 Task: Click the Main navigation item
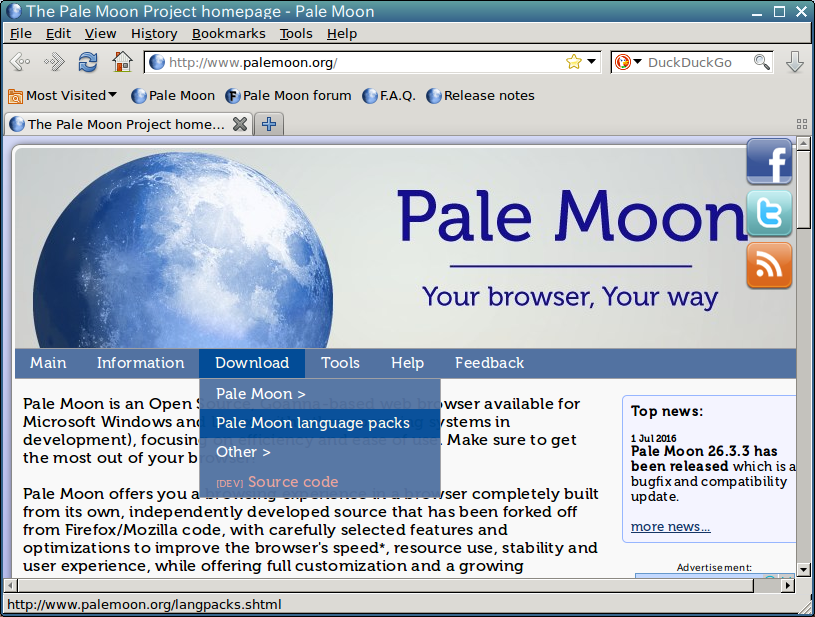(x=48, y=363)
